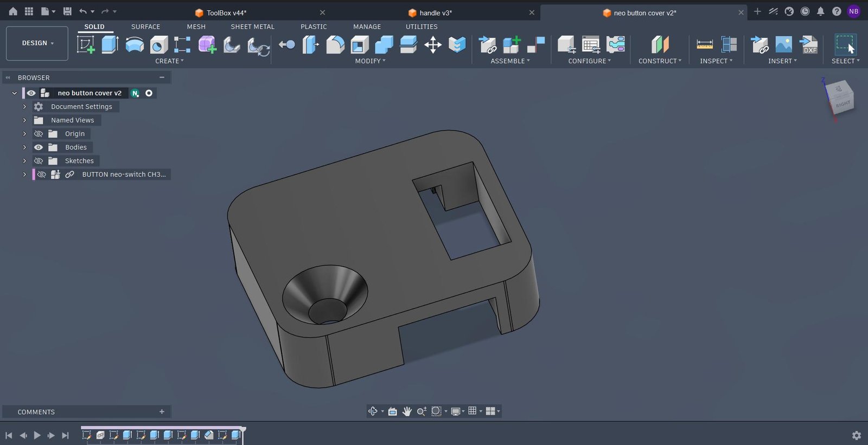This screenshot has height=445, width=868.
Task: Switch to the PLASTIC tab
Action: pyautogui.click(x=314, y=27)
